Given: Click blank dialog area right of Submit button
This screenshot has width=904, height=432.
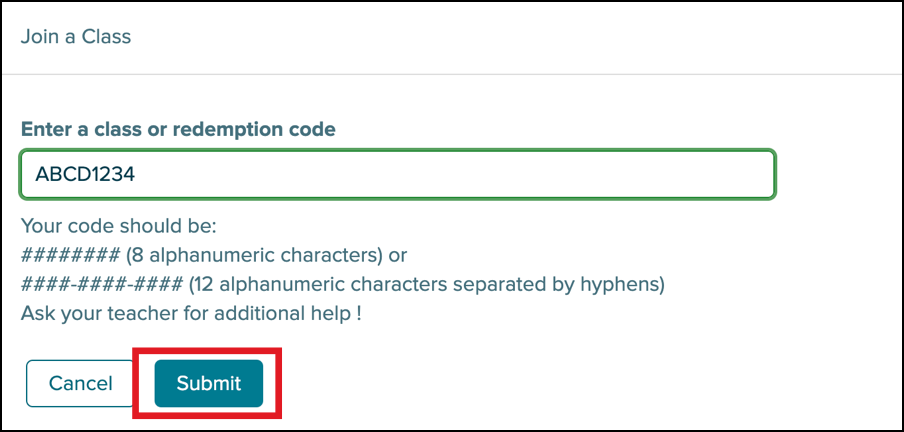Looking at the screenshot, I should 550,383.
